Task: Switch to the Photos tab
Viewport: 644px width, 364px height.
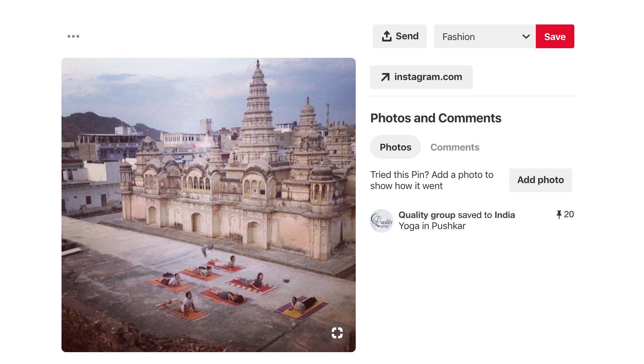Action: [x=395, y=147]
